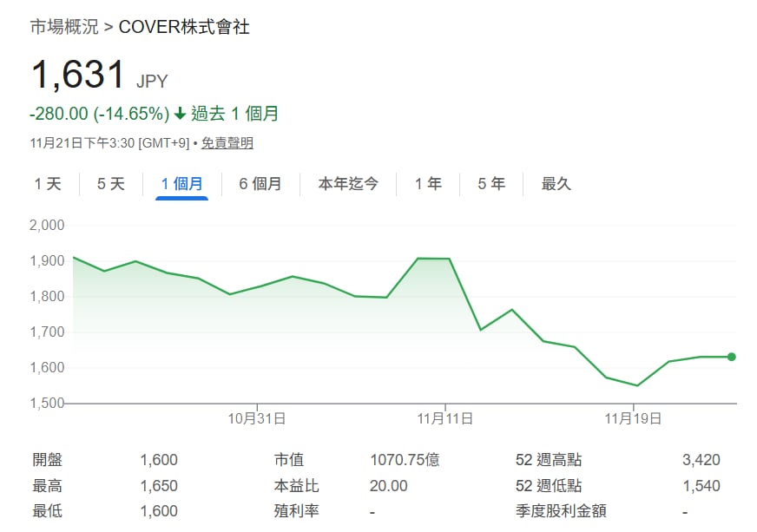Switch to the 1 天 range tab
This screenshot has height=532, width=757.
pyautogui.click(x=48, y=184)
